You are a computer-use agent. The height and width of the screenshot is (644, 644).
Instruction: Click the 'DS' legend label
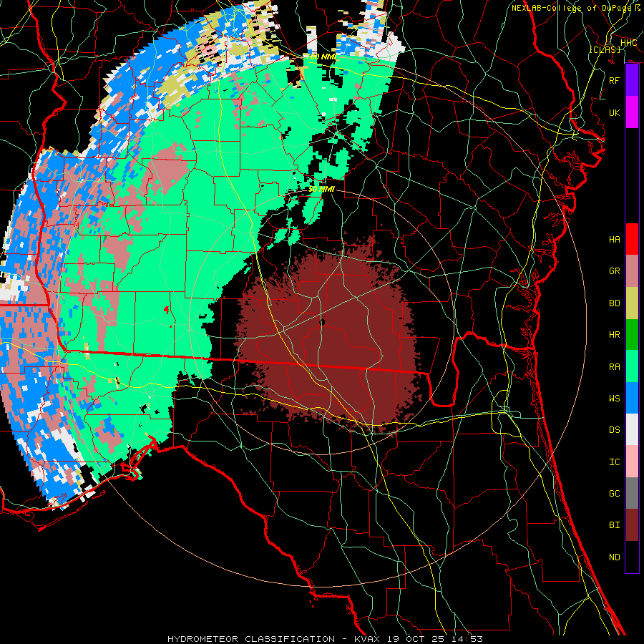pyautogui.click(x=615, y=430)
